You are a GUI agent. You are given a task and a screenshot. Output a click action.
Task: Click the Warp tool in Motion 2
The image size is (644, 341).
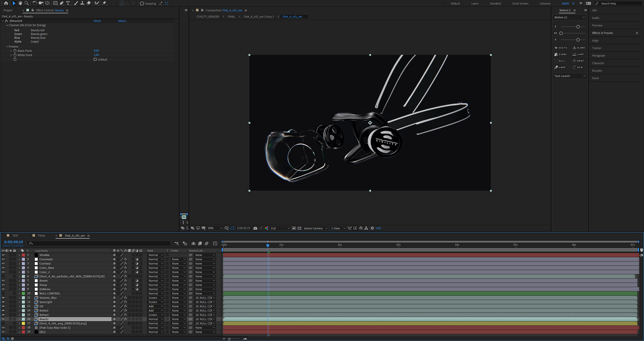tap(560, 67)
